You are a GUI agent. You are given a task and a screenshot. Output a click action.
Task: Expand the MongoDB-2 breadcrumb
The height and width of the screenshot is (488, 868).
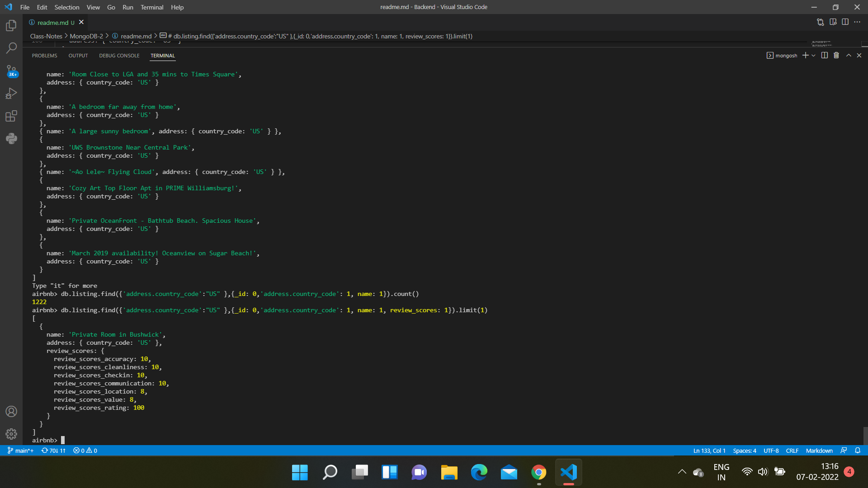(86, 36)
